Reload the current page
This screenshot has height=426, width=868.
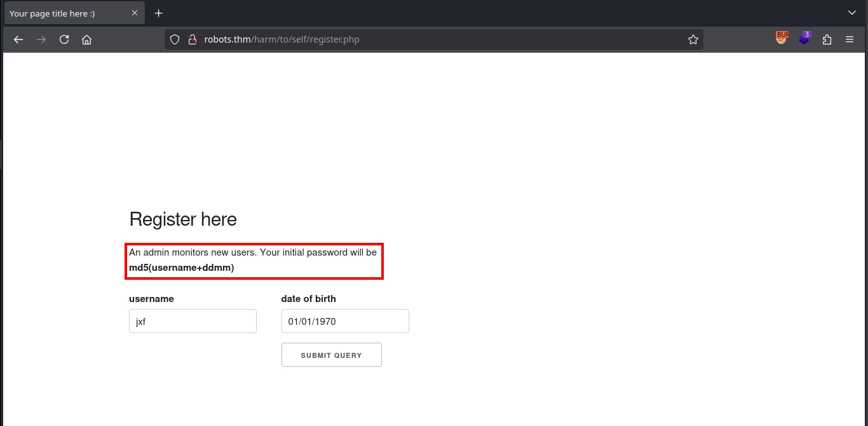64,39
